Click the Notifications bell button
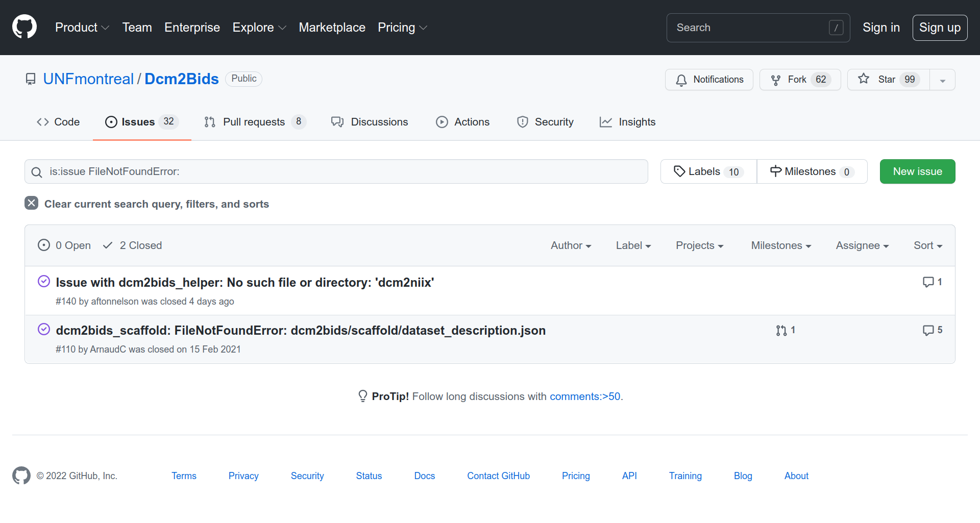This screenshot has height=523, width=980. [709, 80]
